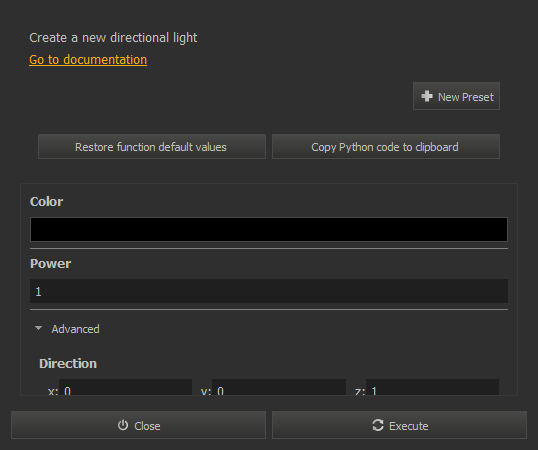Select the Direction z input field
The height and width of the screenshot is (450, 538).
[x=432, y=387]
